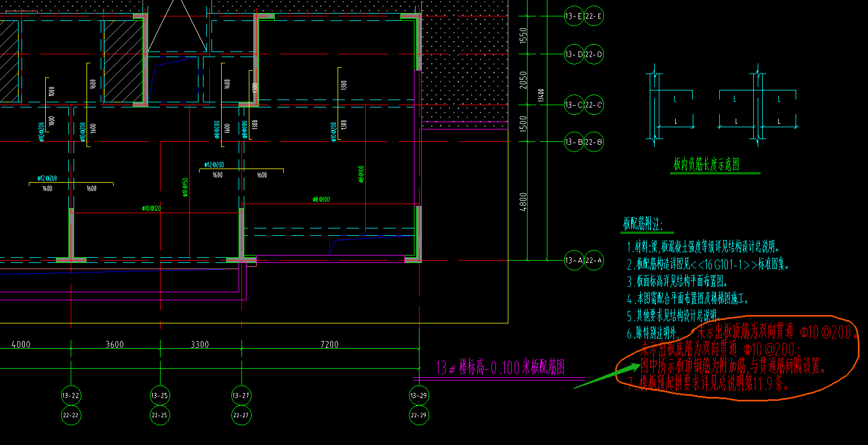Click the 3600 dimension text
This screenshot has height=445, width=868.
coord(115,344)
